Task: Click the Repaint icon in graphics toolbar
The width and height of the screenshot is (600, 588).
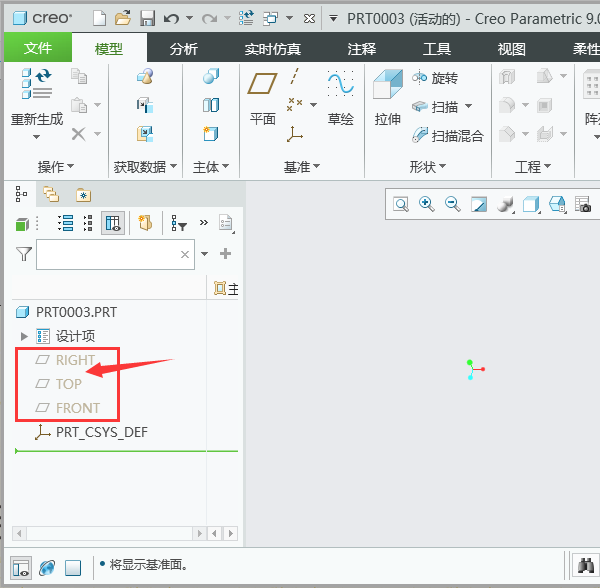Action: point(479,204)
